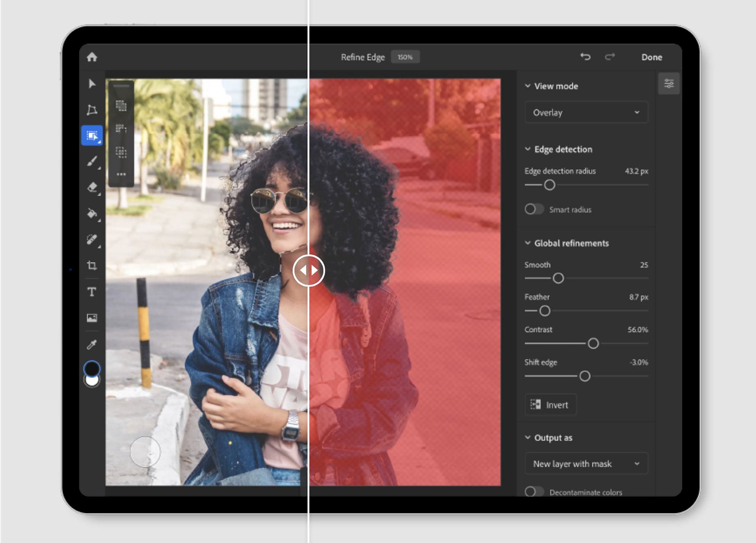Choose the subtract from selection mode icon
The image size is (756, 543).
(121, 129)
